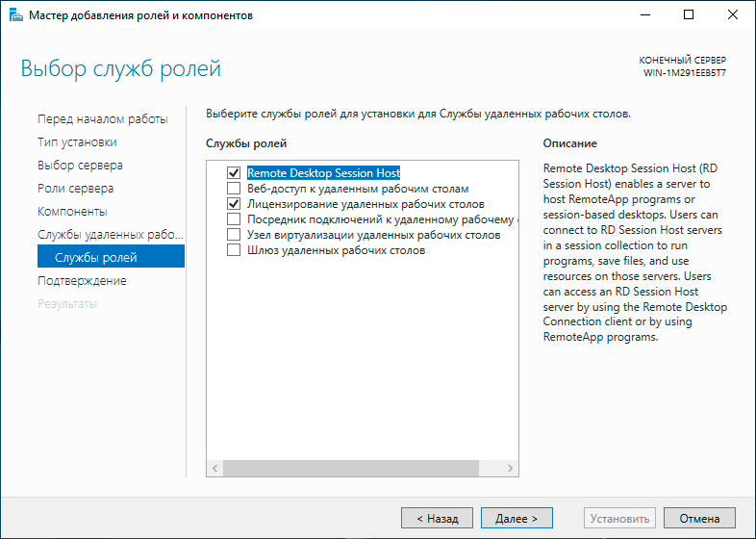Tick Шлюз удаленных рабочих столов checkbox
The image size is (756, 539).
tap(233, 250)
